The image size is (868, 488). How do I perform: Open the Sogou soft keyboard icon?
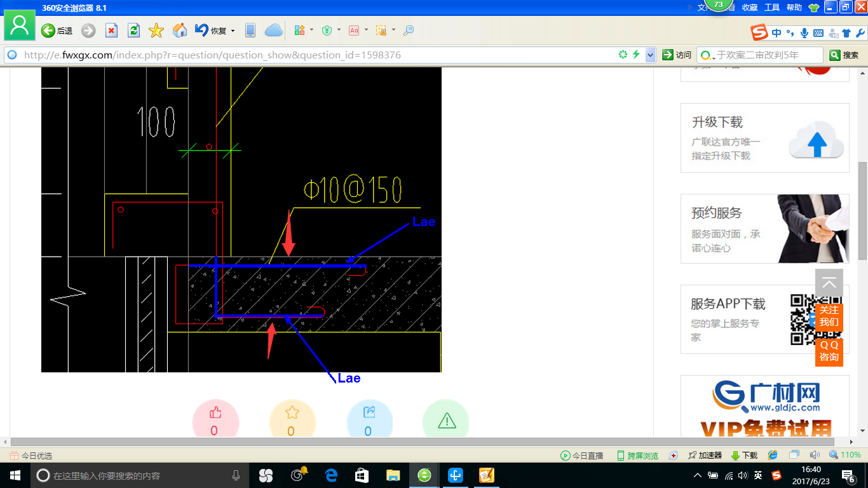818,33
